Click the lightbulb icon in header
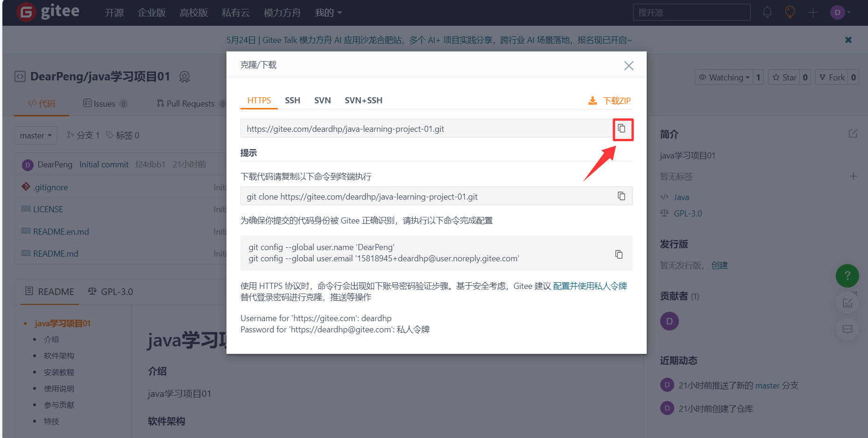Screen dimensions: 868x438 click(x=790, y=12)
